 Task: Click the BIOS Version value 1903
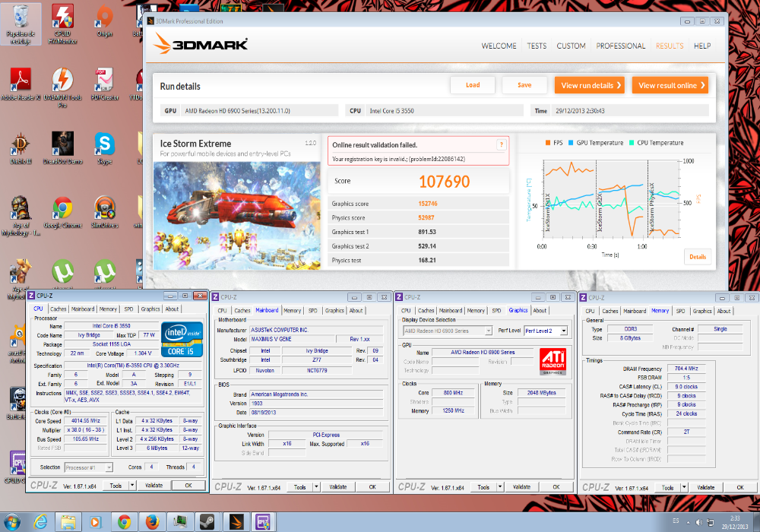tap(316, 403)
